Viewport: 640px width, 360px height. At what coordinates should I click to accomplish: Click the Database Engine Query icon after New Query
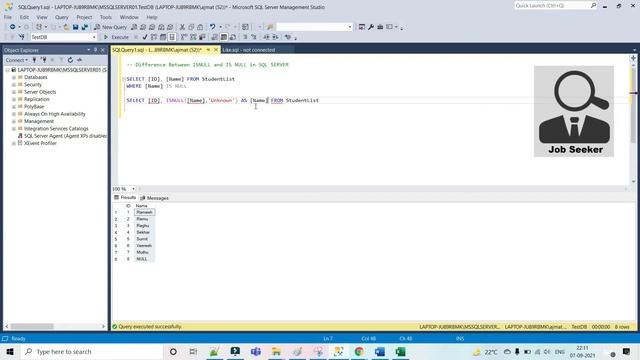coord(134,27)
